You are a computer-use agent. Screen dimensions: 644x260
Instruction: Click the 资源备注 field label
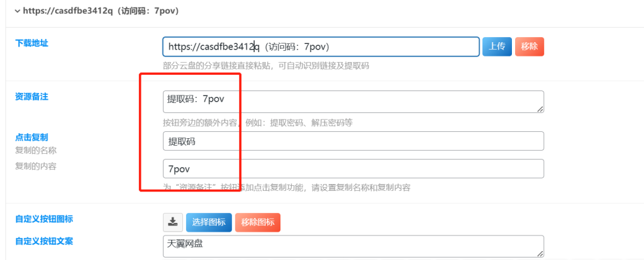[31, 97]
